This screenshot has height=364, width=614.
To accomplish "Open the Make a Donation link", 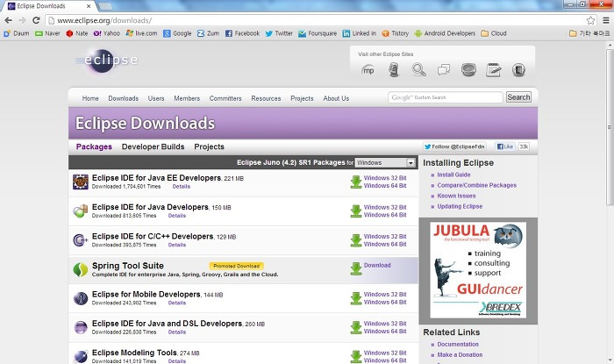I will click(x=460, y=355).
